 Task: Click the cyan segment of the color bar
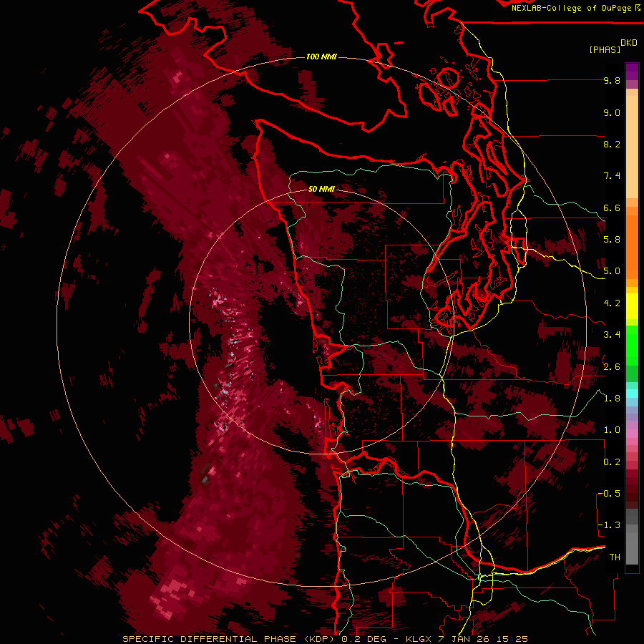[x=632, y=394]
